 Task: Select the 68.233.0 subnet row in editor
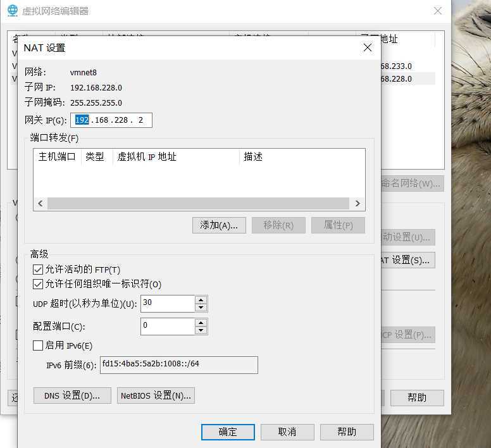coord(408,66)
